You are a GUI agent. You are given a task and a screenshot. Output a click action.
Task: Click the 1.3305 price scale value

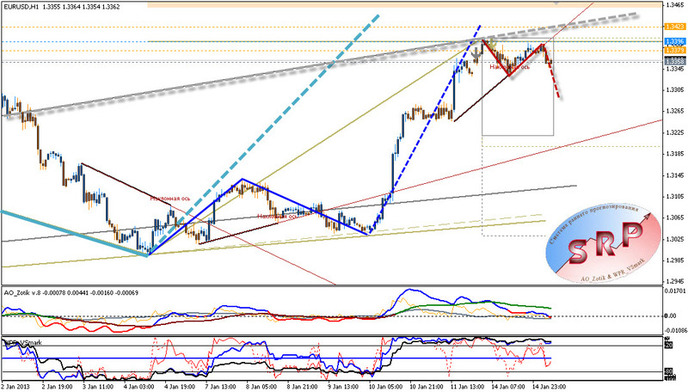pos(675,90)
